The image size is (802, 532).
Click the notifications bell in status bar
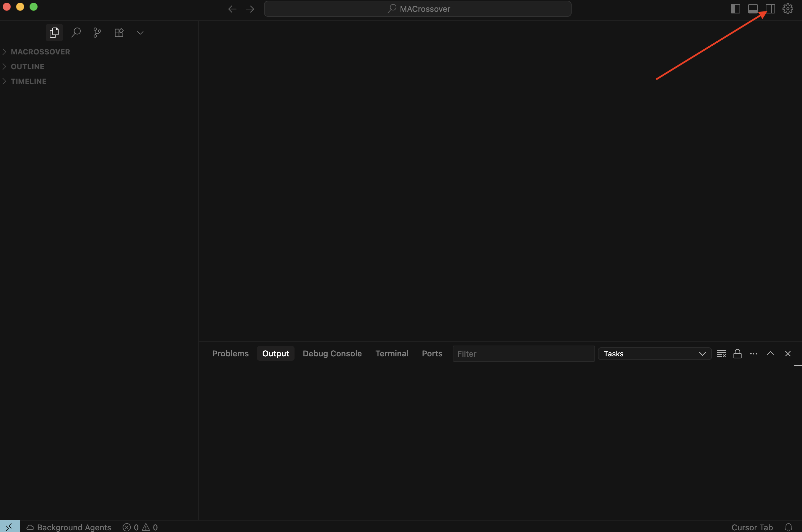(789, 527)
